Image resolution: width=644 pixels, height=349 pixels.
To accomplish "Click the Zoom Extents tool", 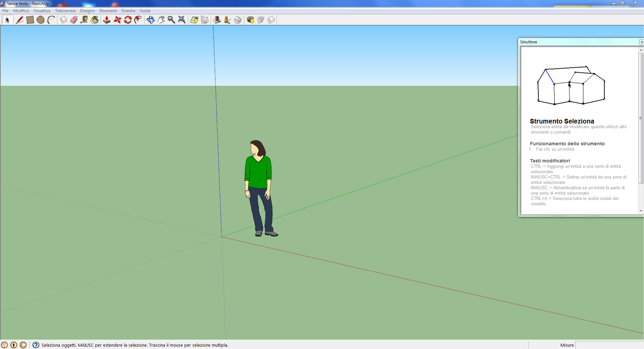I will [182, 20].
